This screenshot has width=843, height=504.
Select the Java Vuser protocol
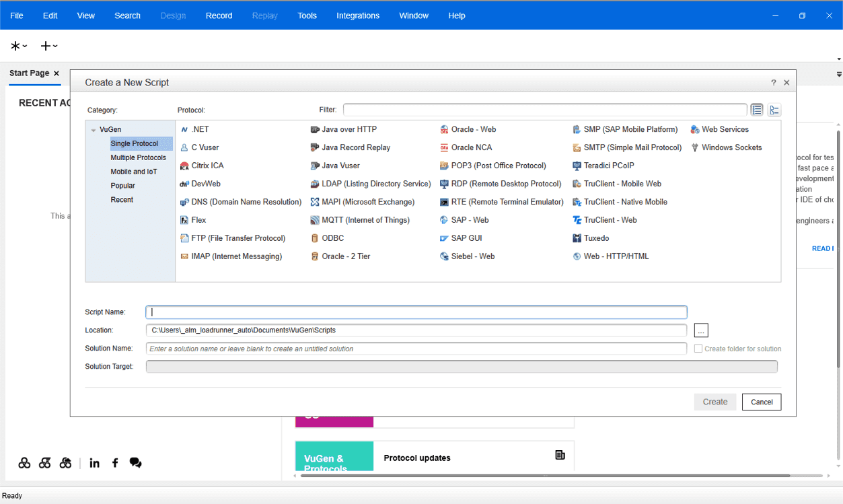click(x=340, y=166)
